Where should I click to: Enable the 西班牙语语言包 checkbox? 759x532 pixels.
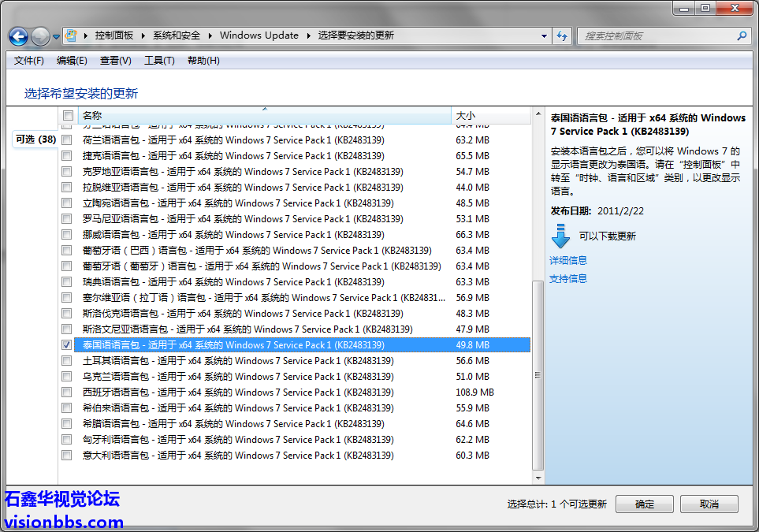click(67, 392)
